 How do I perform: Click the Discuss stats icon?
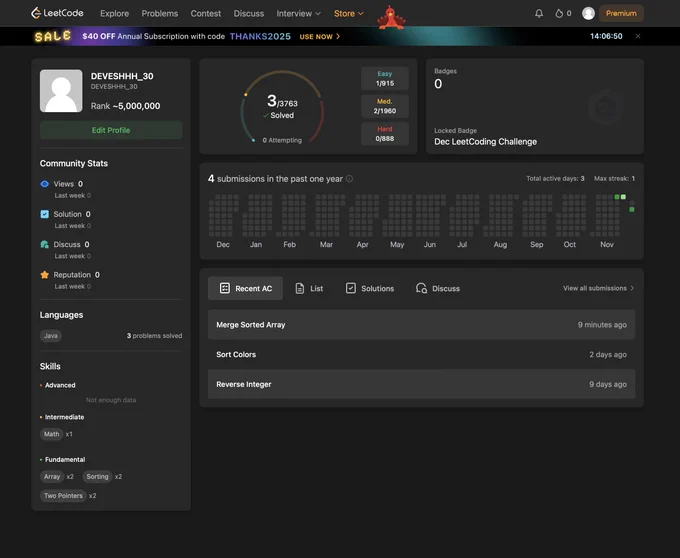[44, 245]
